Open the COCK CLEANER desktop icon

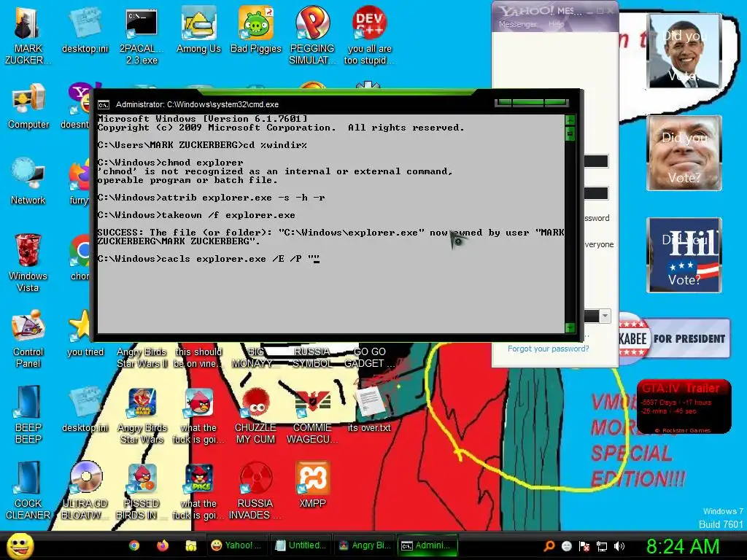click(x=28, y=491)
